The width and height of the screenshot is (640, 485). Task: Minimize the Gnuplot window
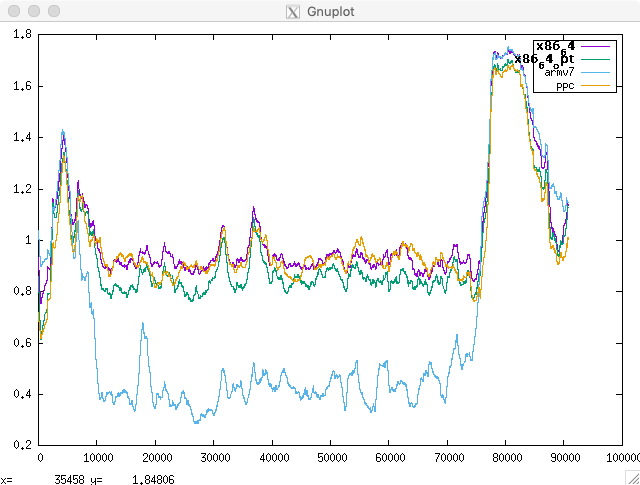33,12
